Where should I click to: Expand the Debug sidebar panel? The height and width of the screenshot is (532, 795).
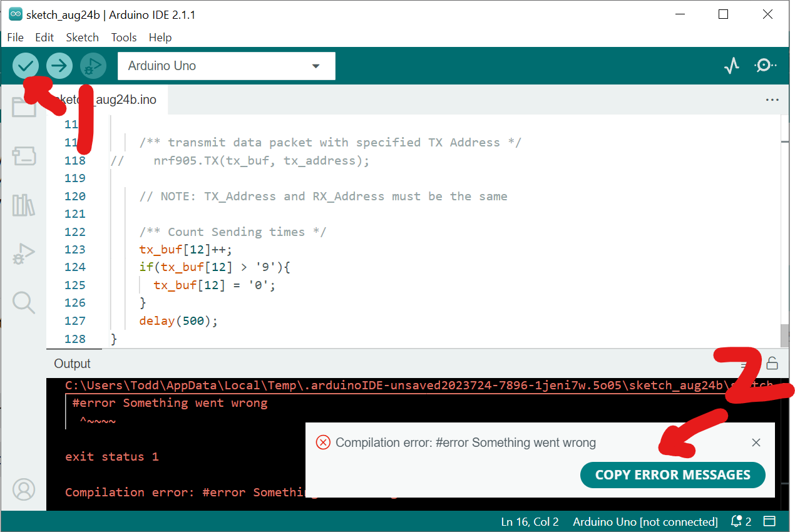[x=24, y=253]
